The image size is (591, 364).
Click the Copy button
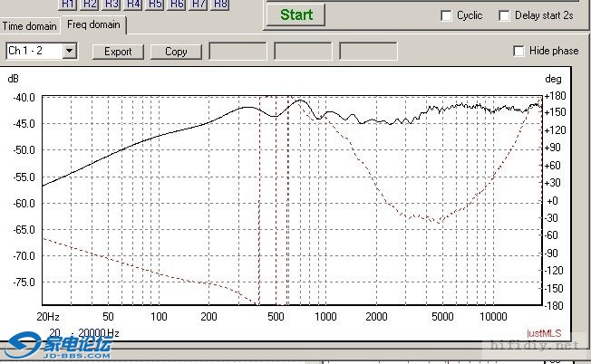[176, 52]
